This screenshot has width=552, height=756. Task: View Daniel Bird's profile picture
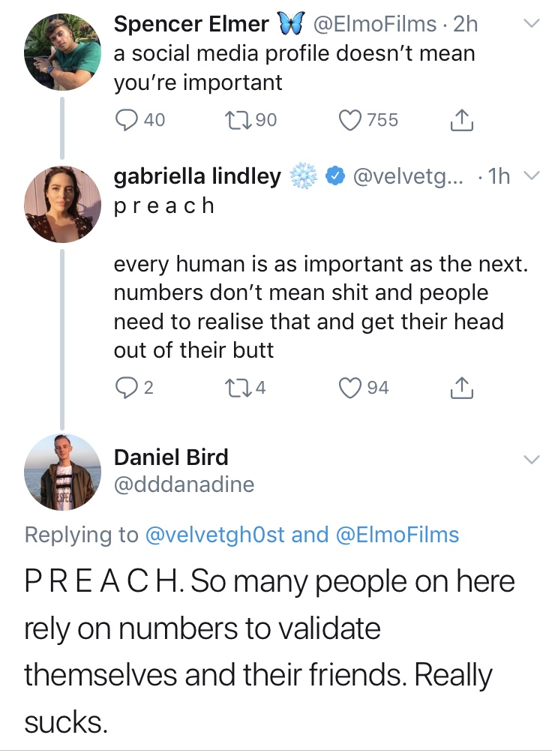[63, 472]
